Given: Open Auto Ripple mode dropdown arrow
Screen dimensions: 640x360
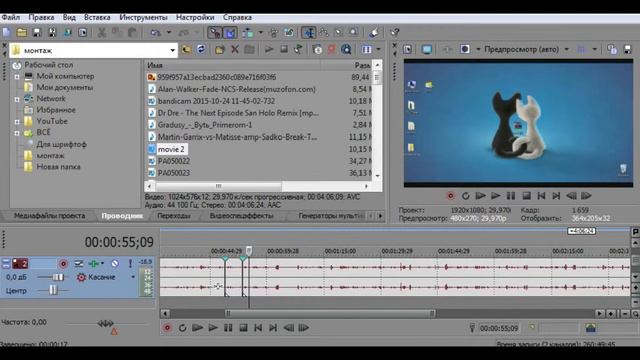Looking at the screenshot, I should (x=260, y=33).
